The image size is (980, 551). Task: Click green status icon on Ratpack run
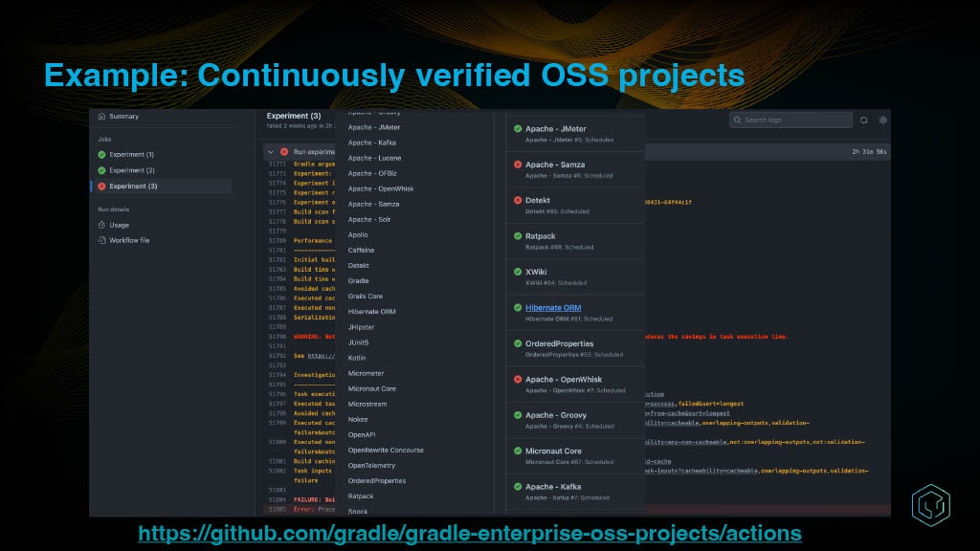tap(518, 236)
